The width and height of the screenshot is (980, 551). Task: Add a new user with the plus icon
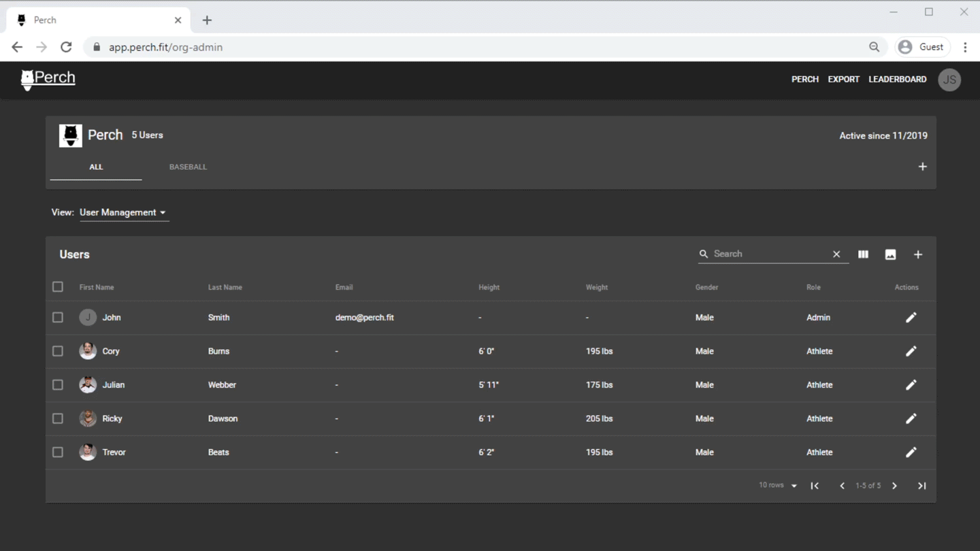point(917,254)
